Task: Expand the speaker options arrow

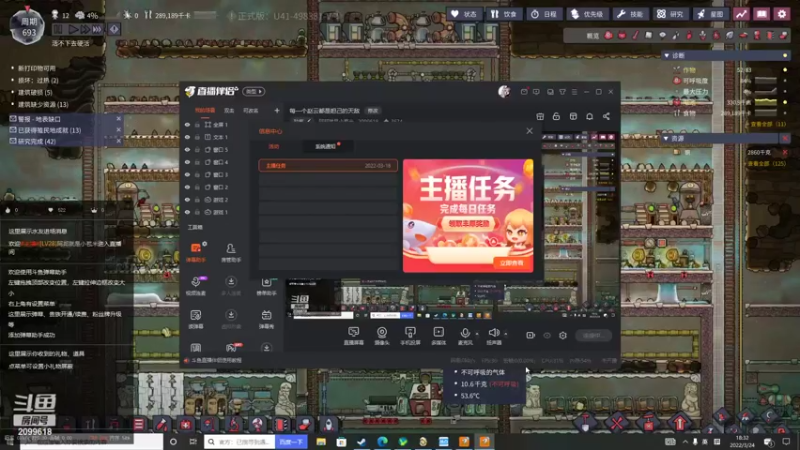Action: [506, 334]
